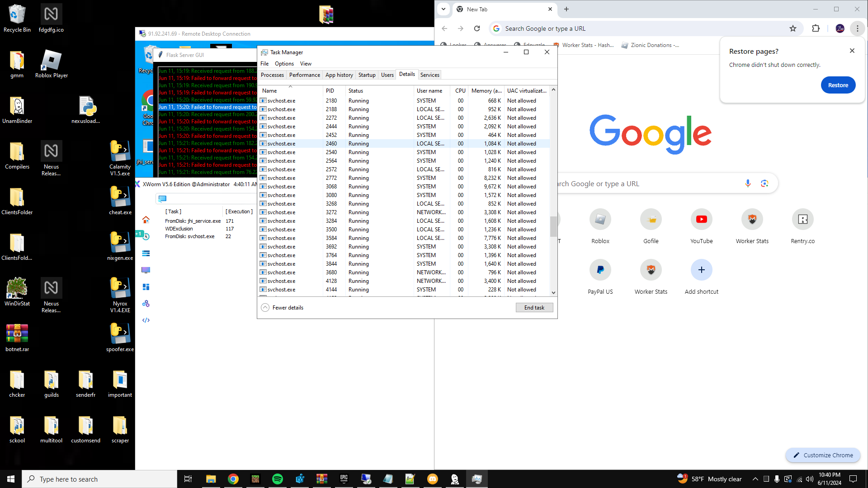Show hidden system tray icons chevron
The image size is (868, 488).
click(755, 479)
